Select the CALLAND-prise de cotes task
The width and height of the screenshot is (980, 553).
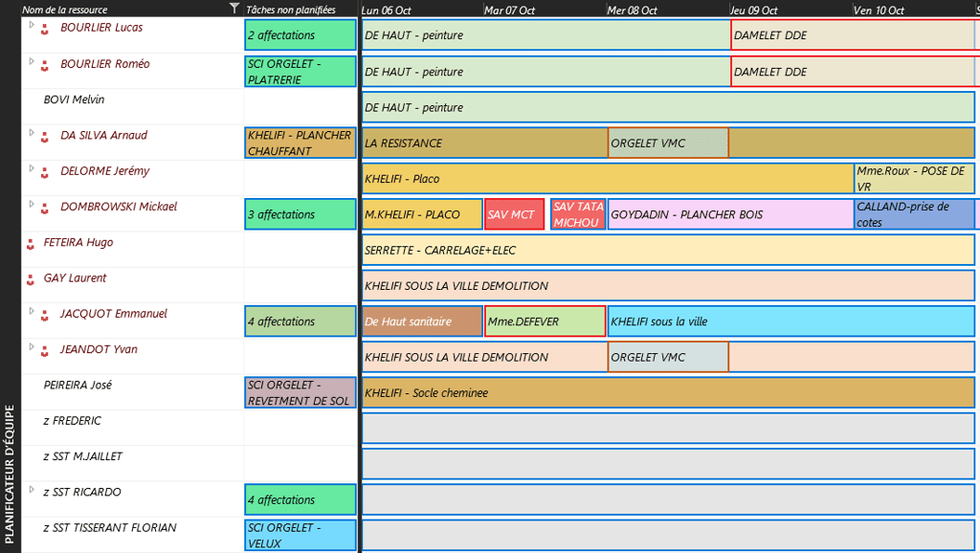pyautogui.click(x=914, y=214)
